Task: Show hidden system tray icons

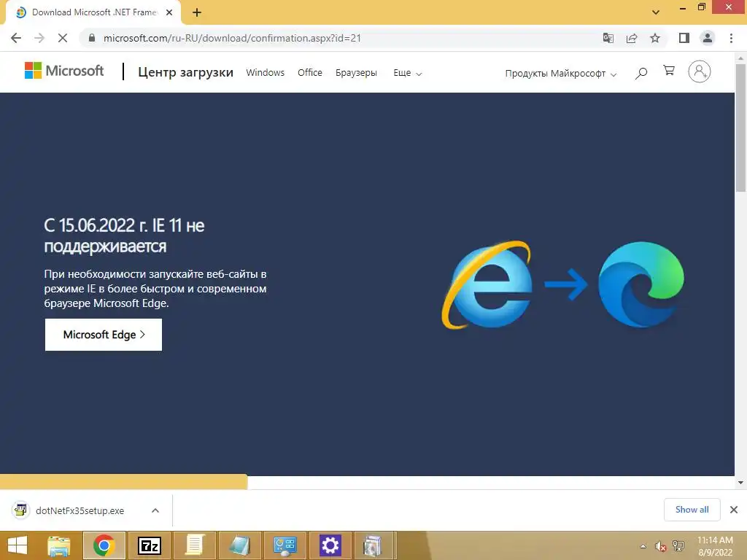Action: point(643,546)
